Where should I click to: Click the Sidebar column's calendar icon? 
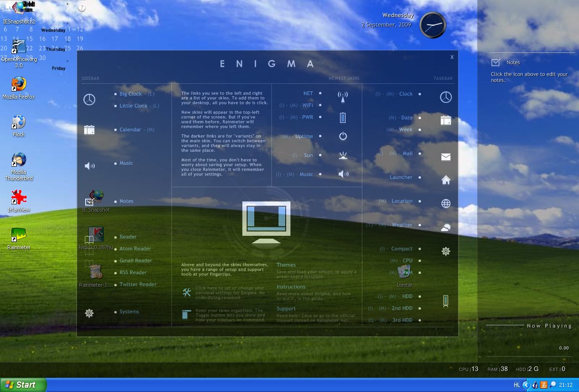click(x=89, y=130)
